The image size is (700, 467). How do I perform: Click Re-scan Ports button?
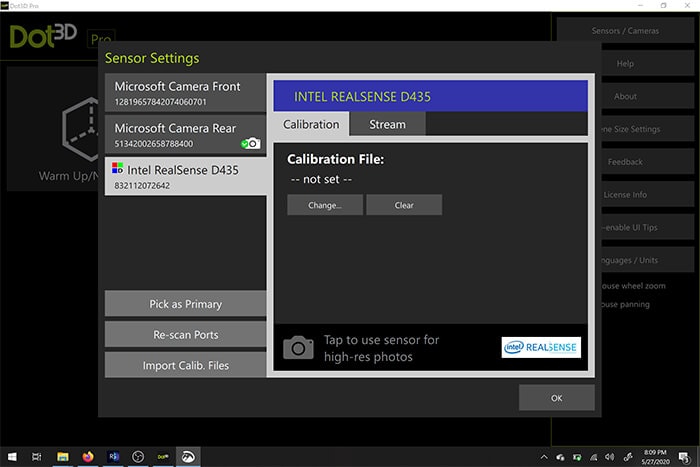(185, 334)
